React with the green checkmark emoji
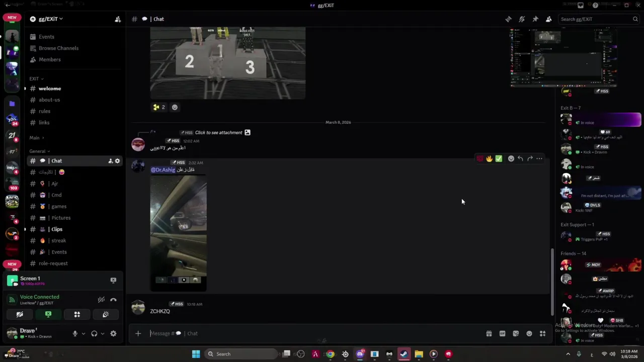644x362 pixels. [499, 159]
